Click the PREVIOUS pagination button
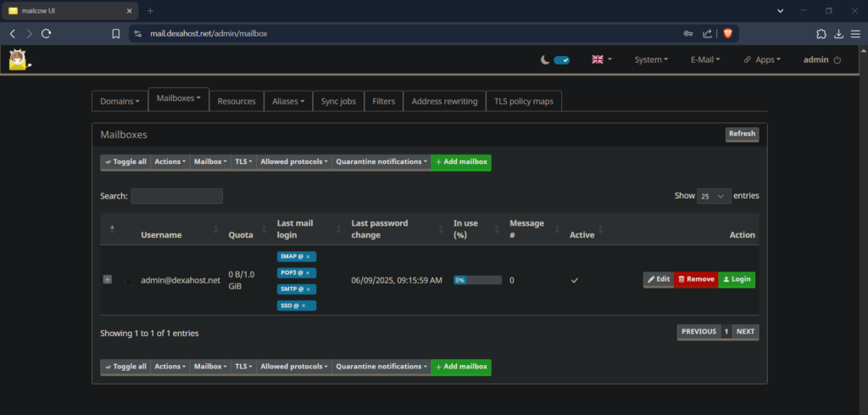868x415 pixels. point(698,332)
